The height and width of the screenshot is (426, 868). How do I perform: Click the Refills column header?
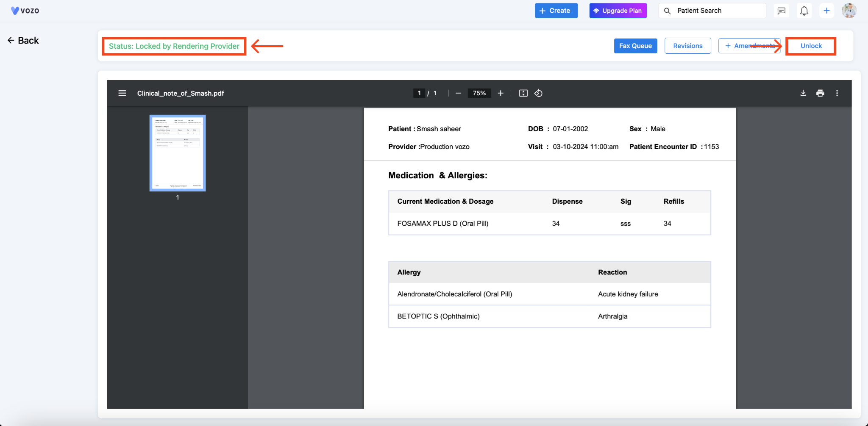(x=674, y=201)
